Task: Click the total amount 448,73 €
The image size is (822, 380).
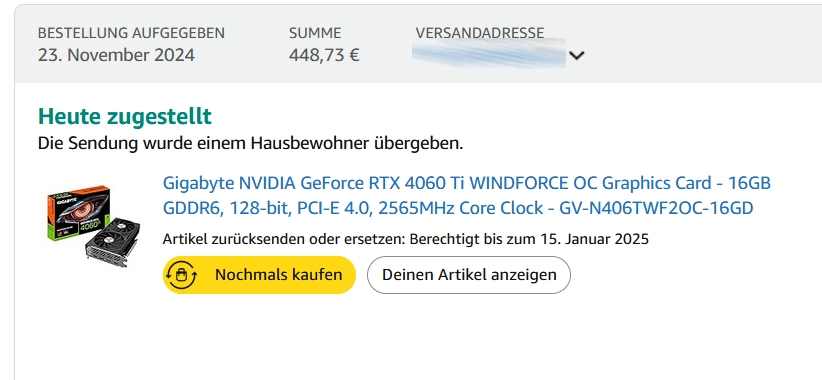Action: click(x=324, y=55)
